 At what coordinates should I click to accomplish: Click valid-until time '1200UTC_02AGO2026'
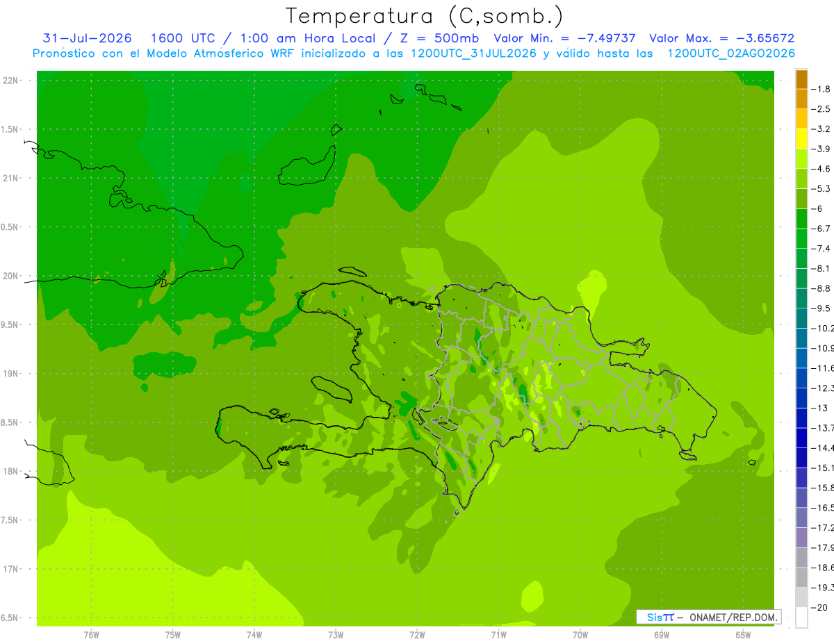click(x=731, y=53)
